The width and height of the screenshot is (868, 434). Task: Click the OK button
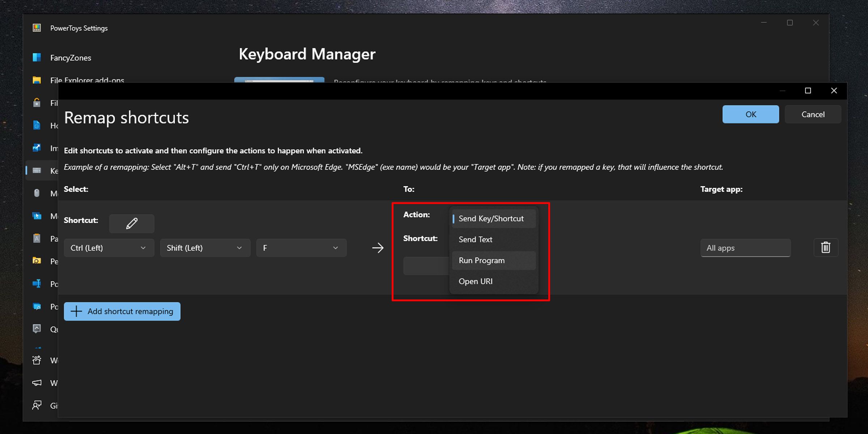click(x=750, y=114)
